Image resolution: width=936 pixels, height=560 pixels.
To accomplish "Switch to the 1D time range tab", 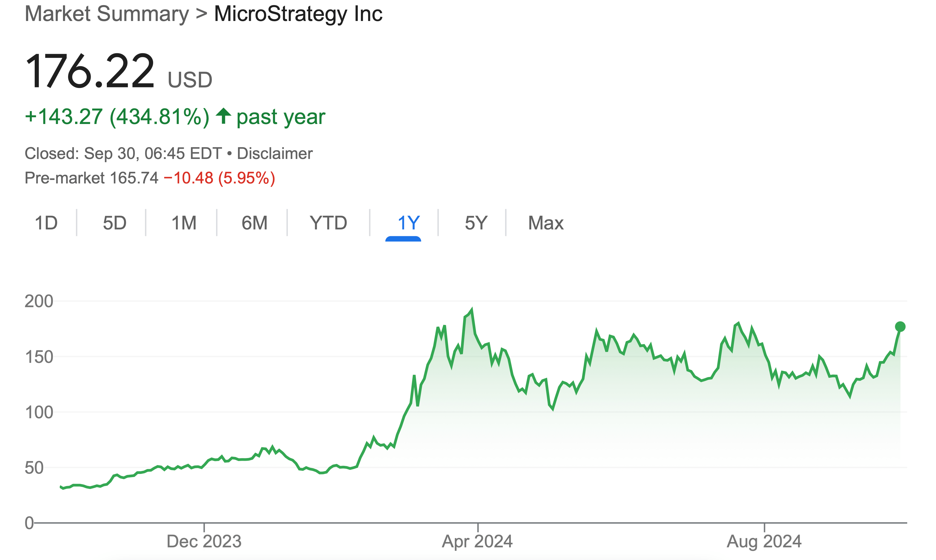I will pos(46,223).
